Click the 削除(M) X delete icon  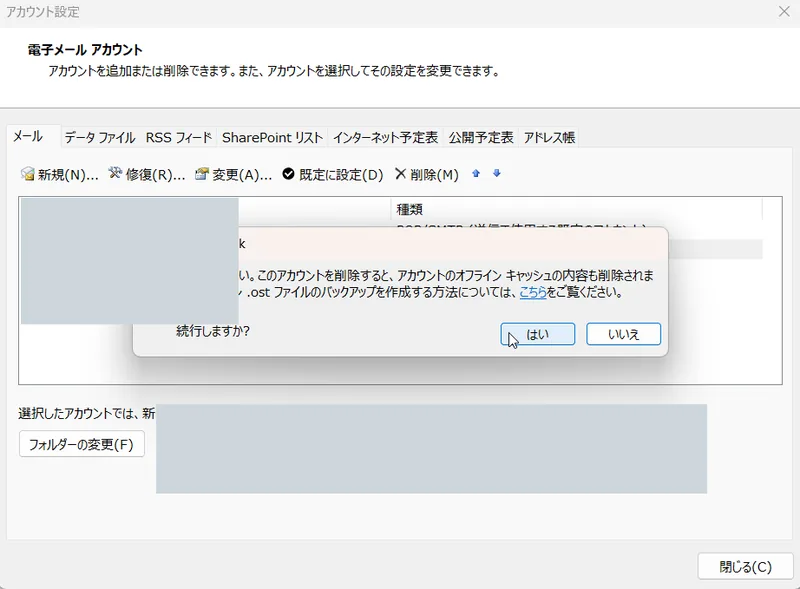[x=401, y=174]
